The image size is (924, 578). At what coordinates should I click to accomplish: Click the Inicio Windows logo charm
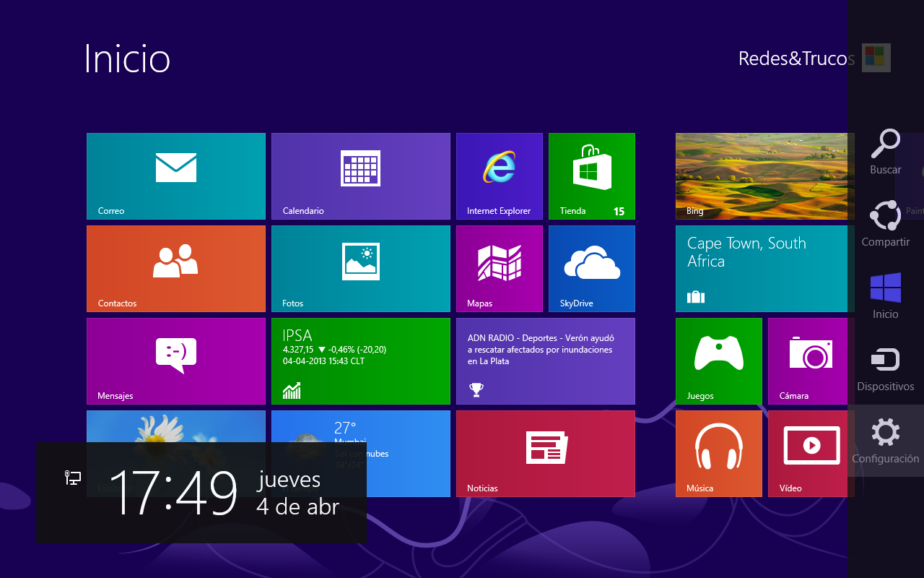(886, 296)
